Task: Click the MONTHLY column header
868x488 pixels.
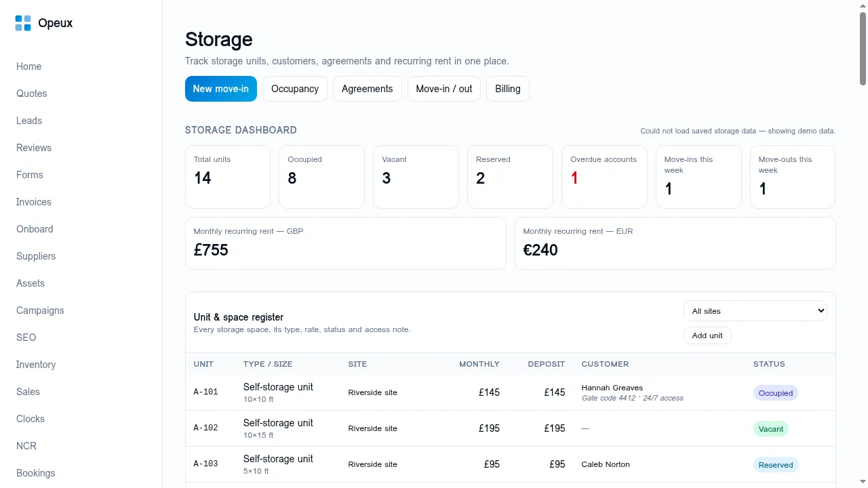Action: 479,364
